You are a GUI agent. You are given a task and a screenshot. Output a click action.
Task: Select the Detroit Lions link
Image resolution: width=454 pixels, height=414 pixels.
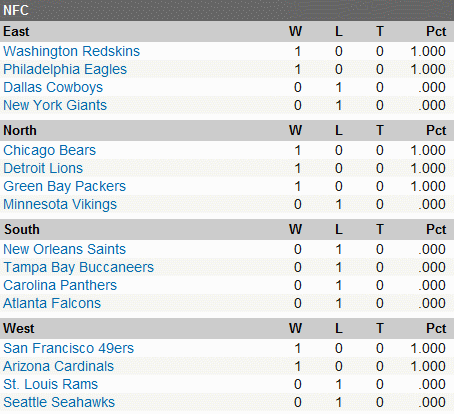pyautogui.click(x=43, y=168)
